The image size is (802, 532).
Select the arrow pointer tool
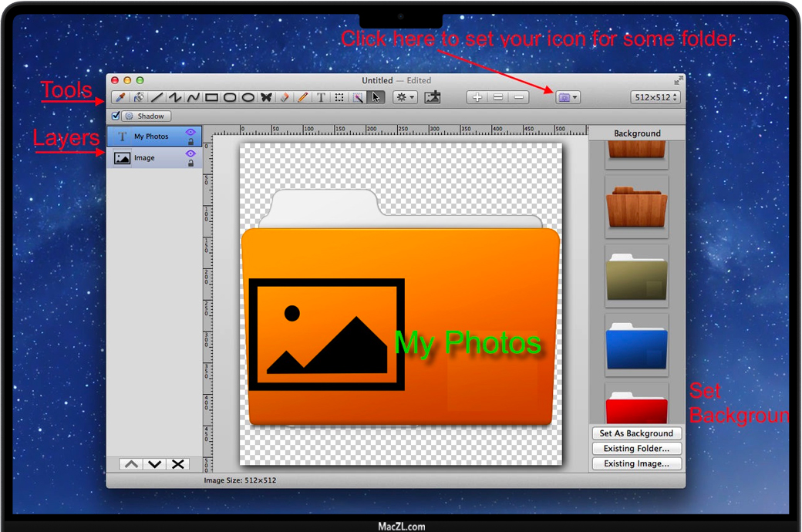coord(376,97)
